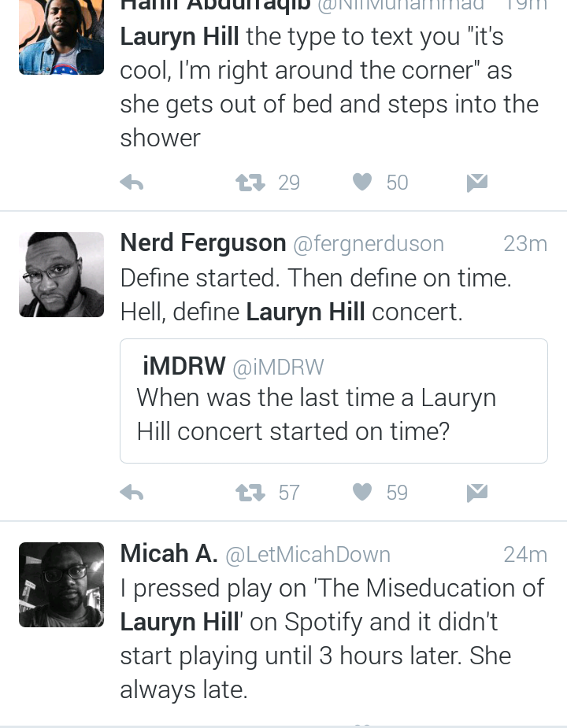Open the quoted iMDRW tweet
The image size is (567, 728).
click(x=334, y=401)
